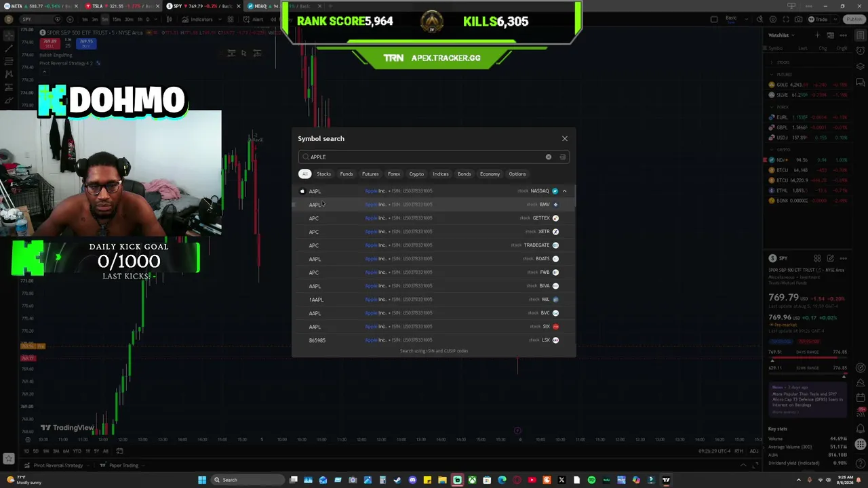Image resolution: width=868 pixels, height=488 pixels.
Task: Choose the AAPL BOATS result
Action: [434, 259]
